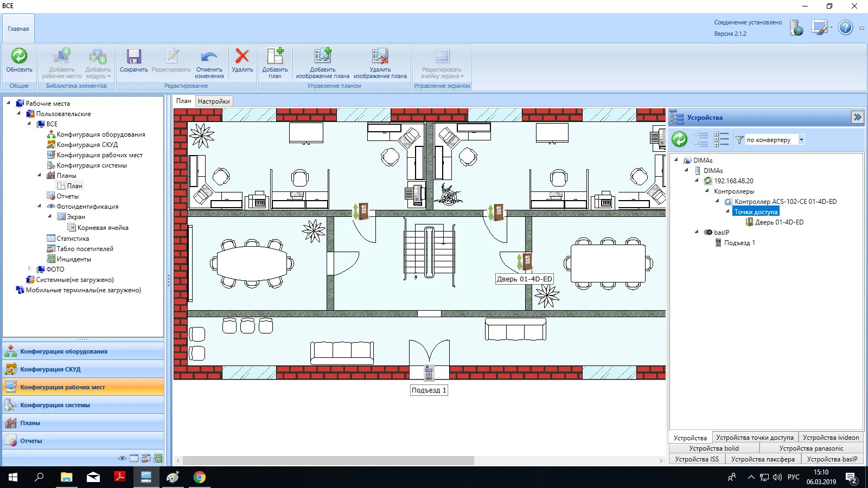Open the по конвертеру filter dropdown
This screenshot has width=868, height=488.
[x=801, y=140]
